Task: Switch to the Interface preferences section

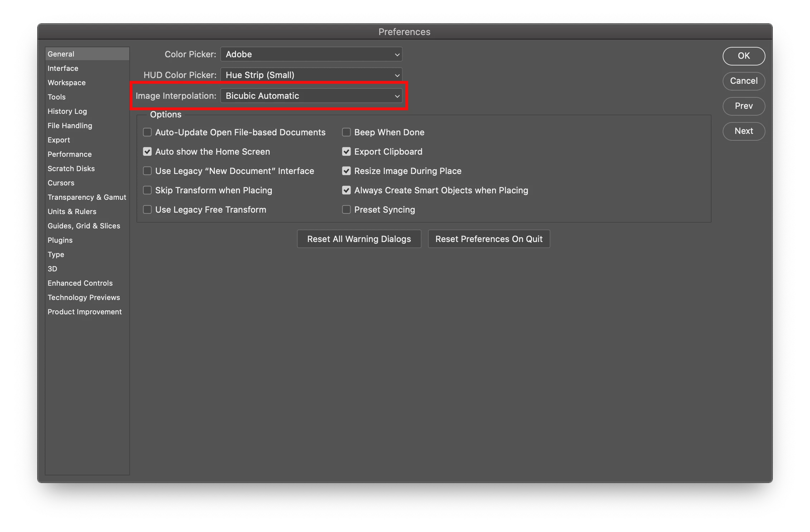Action: click(63, 68)
